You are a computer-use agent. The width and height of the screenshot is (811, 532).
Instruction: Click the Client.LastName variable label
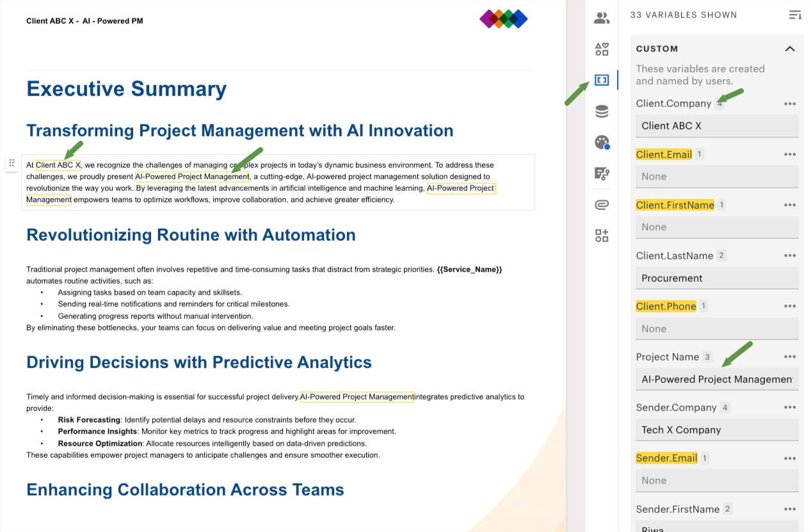pos(675,255)
